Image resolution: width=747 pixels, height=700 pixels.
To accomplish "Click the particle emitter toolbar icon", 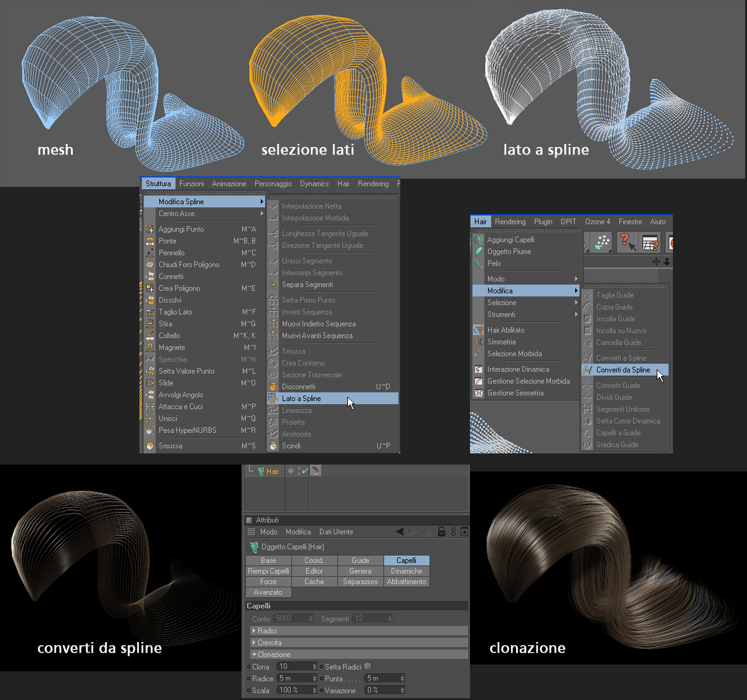I will (x=602, y=242).
